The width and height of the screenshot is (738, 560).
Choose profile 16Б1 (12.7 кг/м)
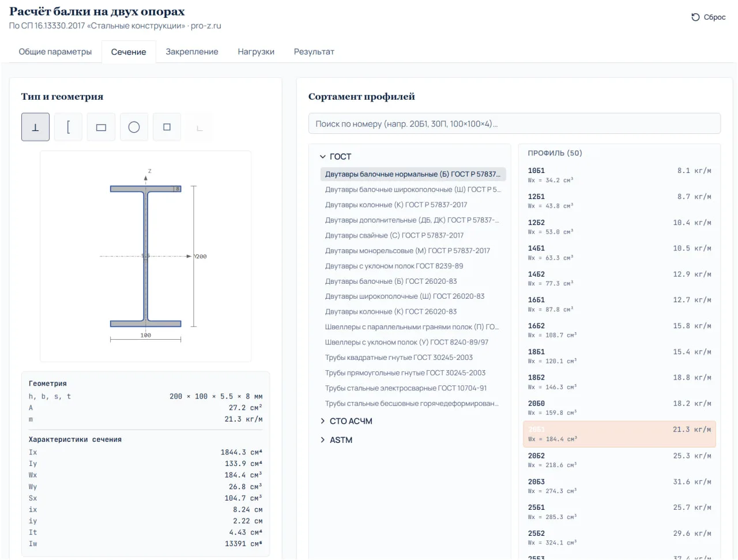[x=619, y=305]
